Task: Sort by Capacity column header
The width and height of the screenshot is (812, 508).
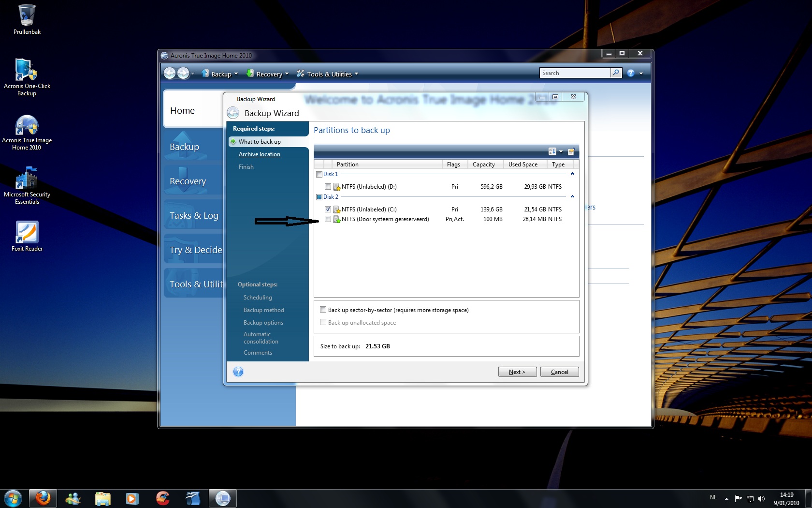Action: (x=485, y=164)
